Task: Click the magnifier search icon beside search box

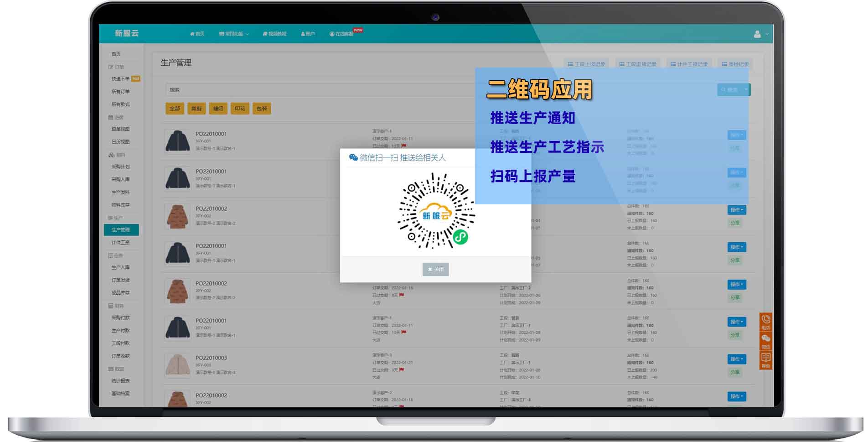Action: click(724, 90)
